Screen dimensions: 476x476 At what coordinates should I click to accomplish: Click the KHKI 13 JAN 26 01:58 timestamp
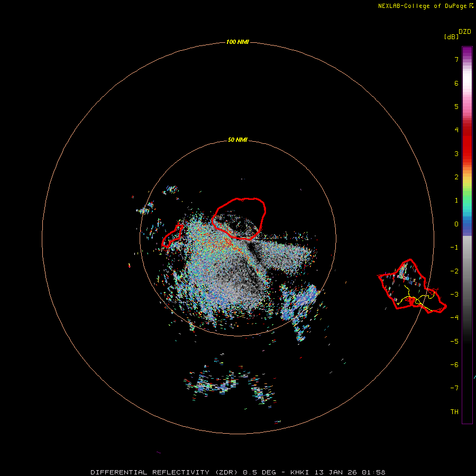click(x=337, y=472)
